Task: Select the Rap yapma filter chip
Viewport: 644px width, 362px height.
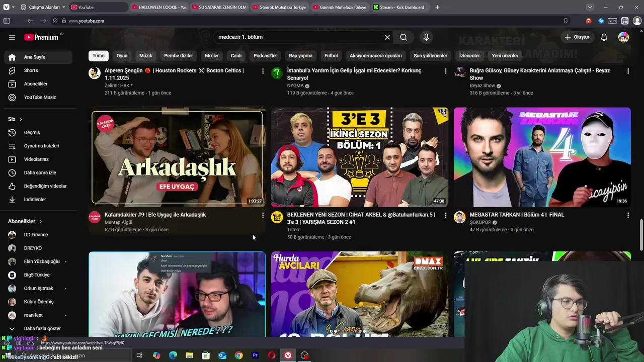Action: pyautogui.click(x=301, y=56)
